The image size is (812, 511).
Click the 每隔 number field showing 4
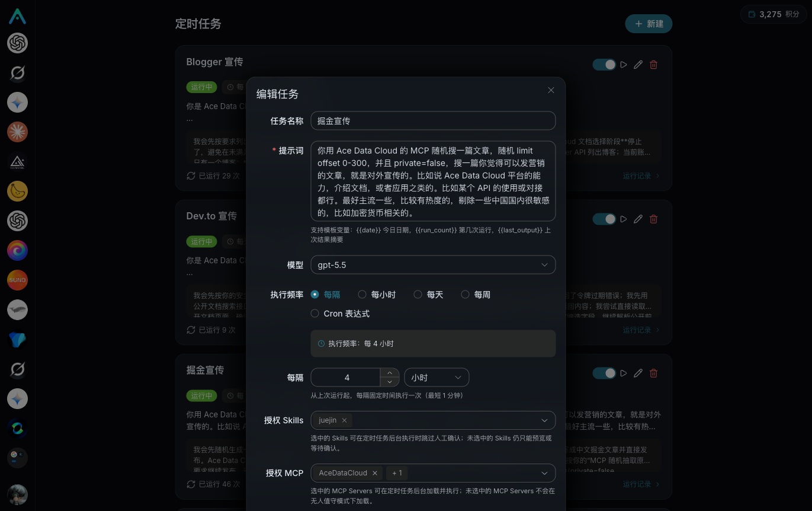(x=346, y=378)
